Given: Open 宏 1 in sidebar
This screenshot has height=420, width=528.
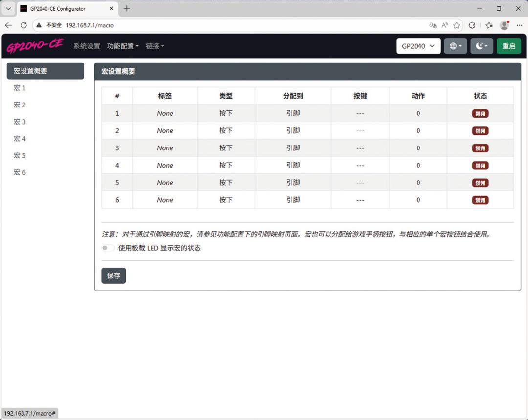Looking at the screenshot, I should click(20, 88).
